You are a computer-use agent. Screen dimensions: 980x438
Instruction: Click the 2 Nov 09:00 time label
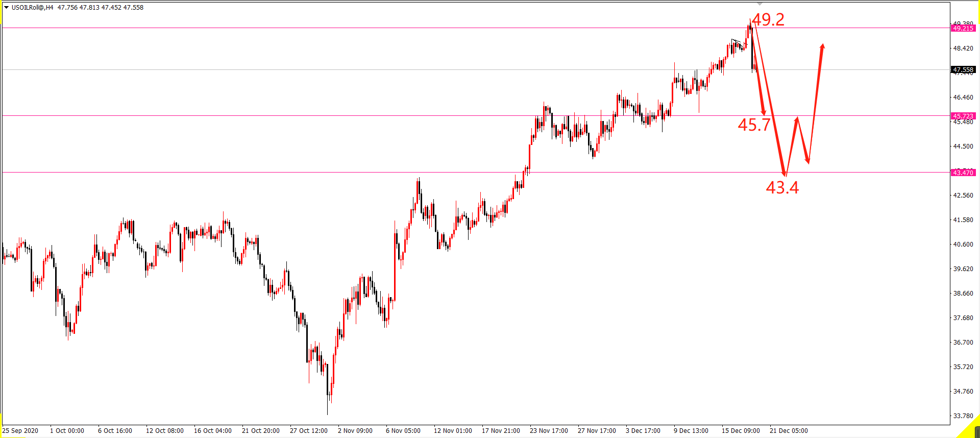point(355,431)
